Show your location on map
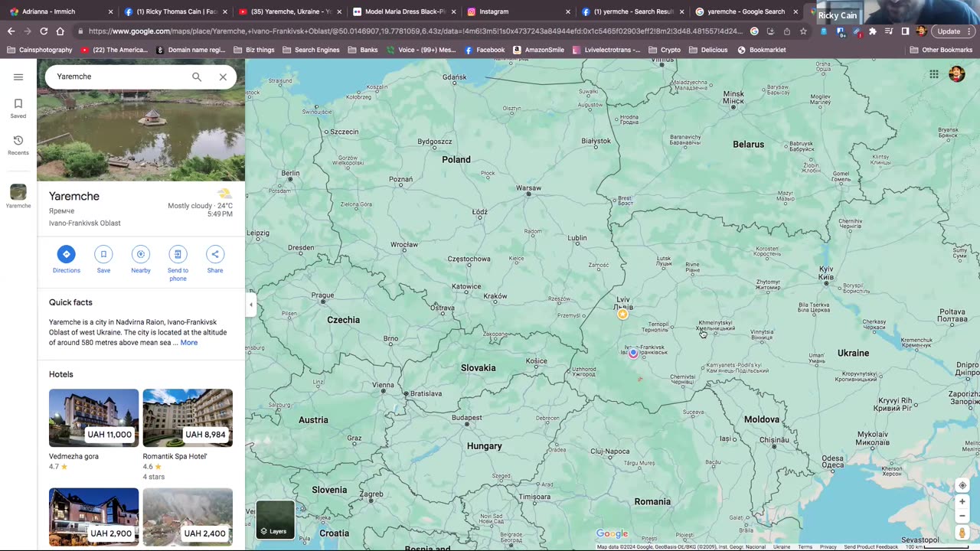This screenshot has height=551, width=980. 962,485
